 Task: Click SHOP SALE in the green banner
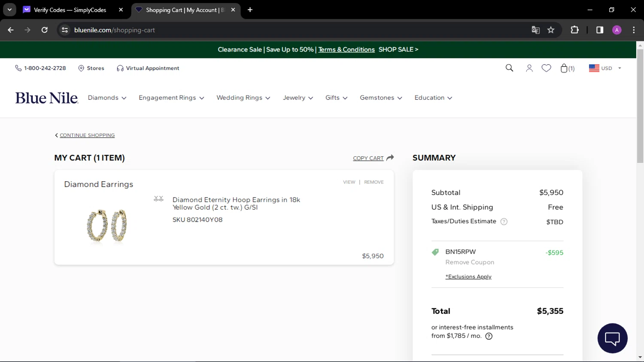(x=398, y=50)
